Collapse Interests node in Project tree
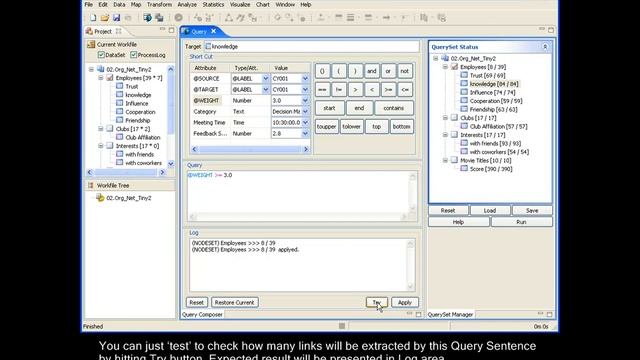Viewport: 640px width, 360px height. (x=101, y=146)
